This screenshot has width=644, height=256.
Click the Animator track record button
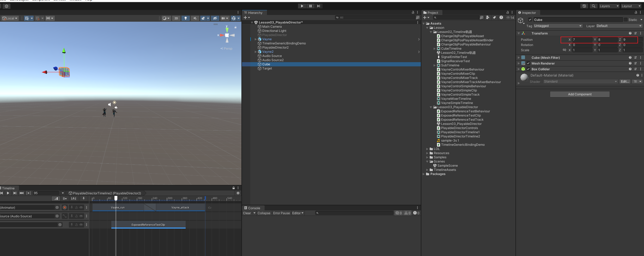coord(65,207)
